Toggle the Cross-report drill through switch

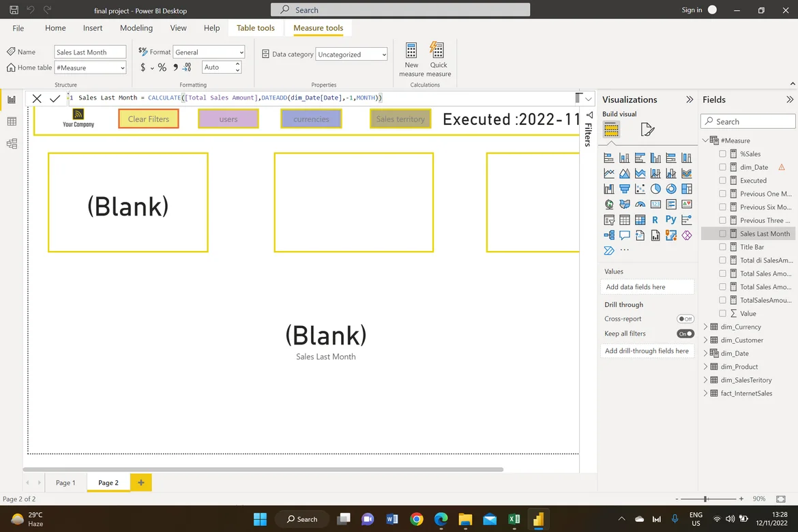(x=685, y=319)
